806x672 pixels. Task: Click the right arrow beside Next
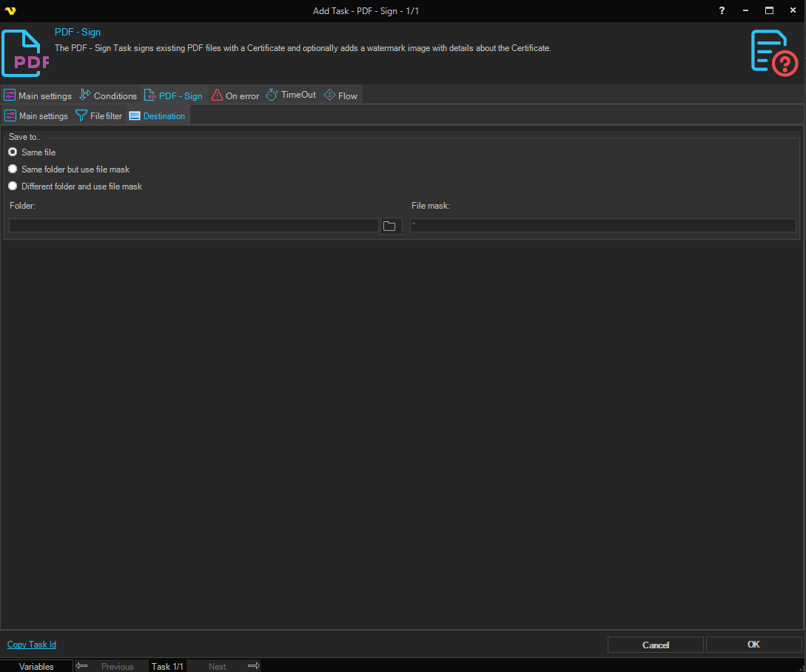click(x=253, y=666)
